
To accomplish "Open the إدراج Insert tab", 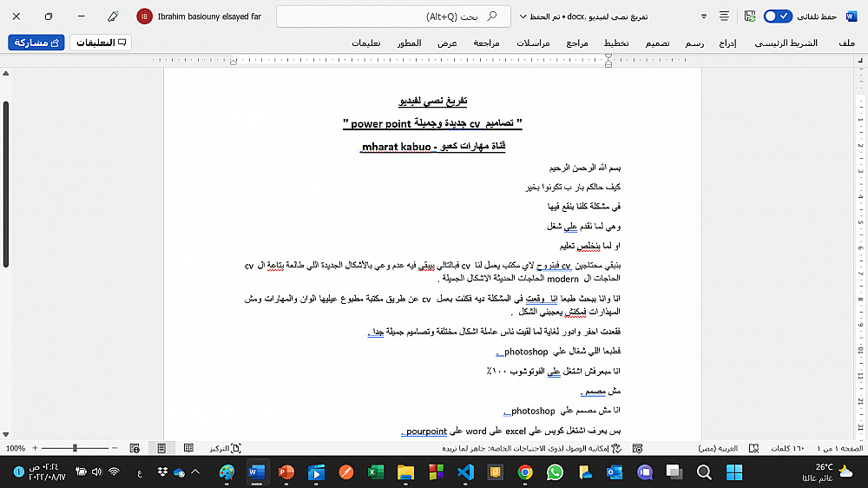I will (727, 43).
